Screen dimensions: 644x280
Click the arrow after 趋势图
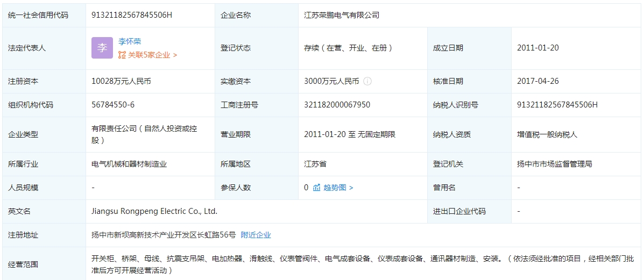pyautogui.click(x=351, y=188)
